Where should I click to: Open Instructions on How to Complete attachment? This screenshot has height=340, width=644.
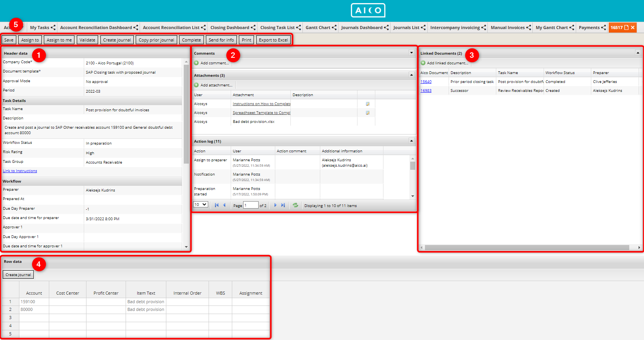click(261, 104)
